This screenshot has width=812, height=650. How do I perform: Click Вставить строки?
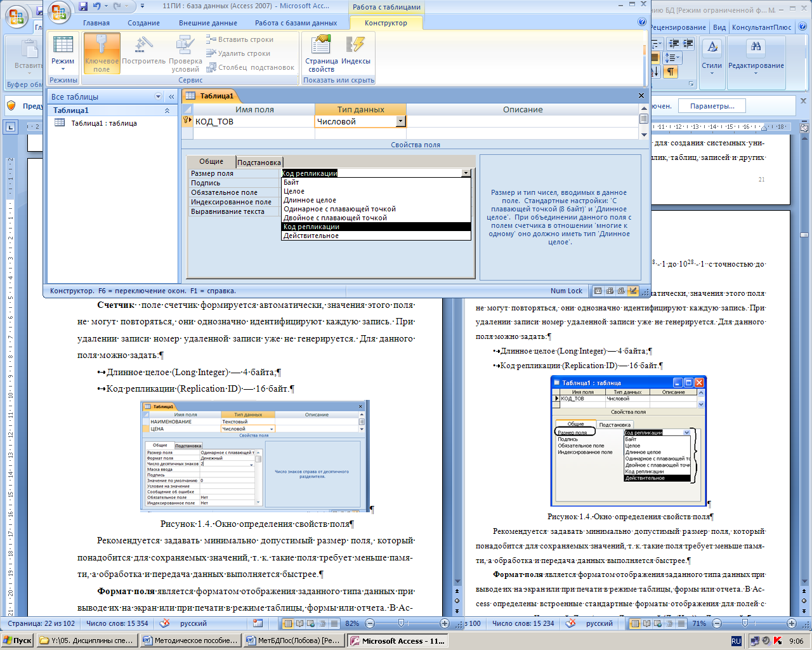(240, 39)
